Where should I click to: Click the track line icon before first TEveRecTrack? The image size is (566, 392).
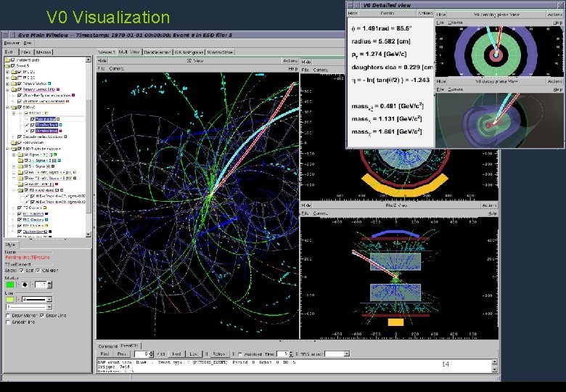[27, 125]
